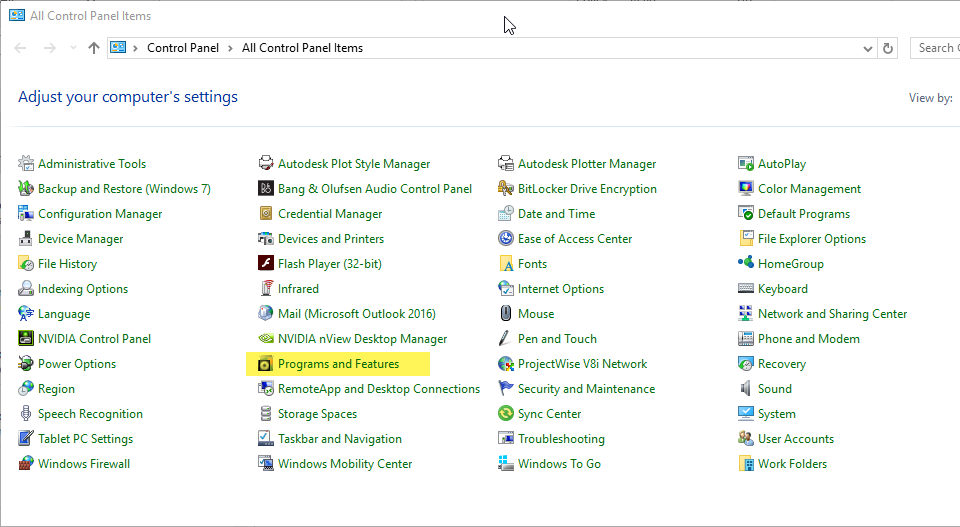The image size is (960, 527).
Task: Open NVIDIA nView Desktop Manager link
Action: coord(362,338)
